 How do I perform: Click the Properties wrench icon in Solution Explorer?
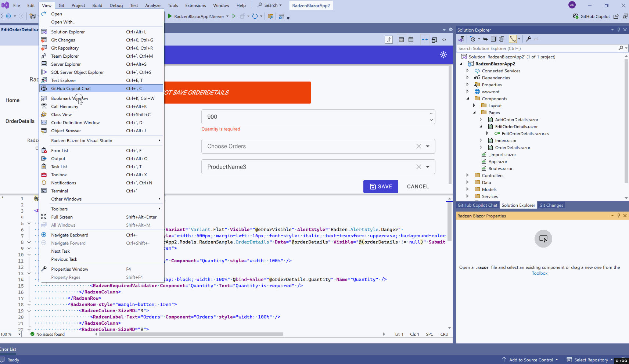pyautogui.click(x=528, y=39)
